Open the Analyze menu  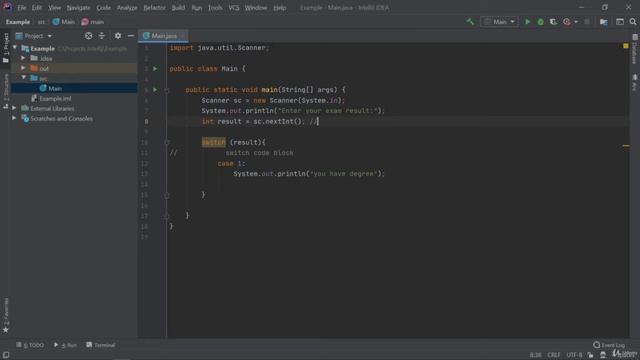click(x=127, y=8)
